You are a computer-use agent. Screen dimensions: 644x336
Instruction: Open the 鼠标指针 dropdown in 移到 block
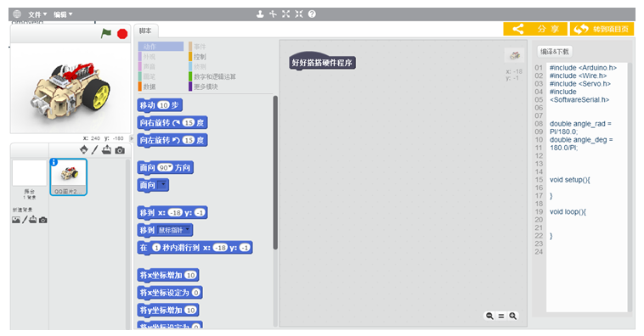point(188,230)
